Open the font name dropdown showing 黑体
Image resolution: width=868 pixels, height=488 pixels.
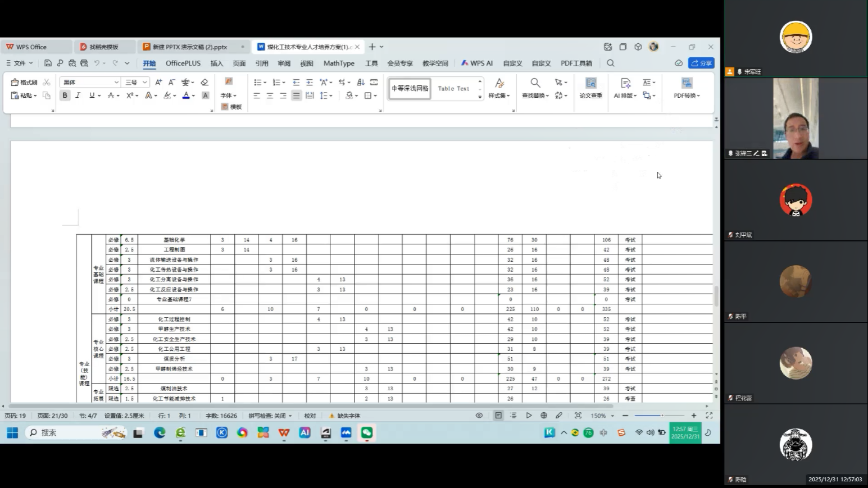pyautogui.click(x=90, y=83)
